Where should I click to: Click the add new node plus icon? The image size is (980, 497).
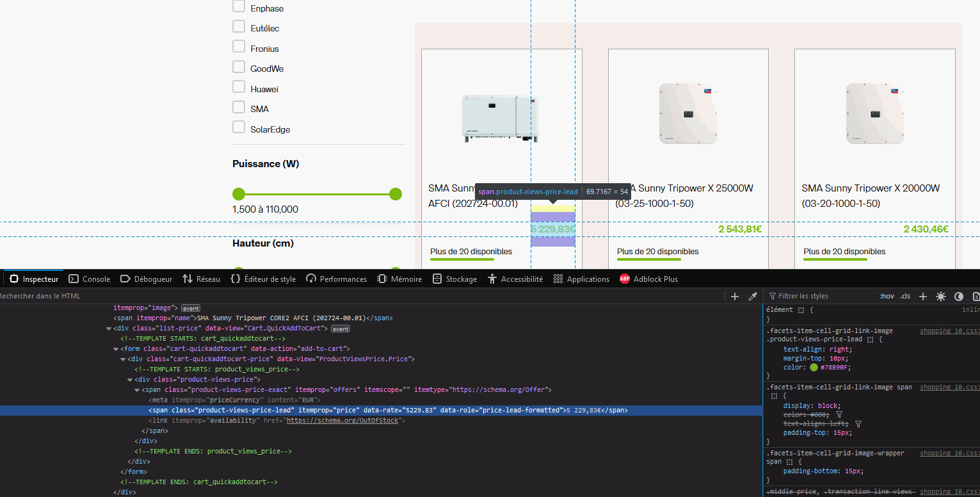pos(735,297)
